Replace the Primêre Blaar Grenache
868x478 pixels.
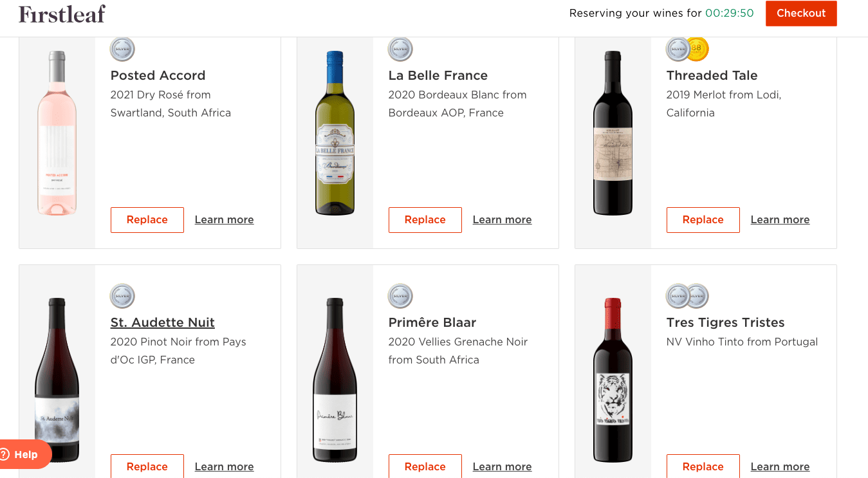425,466
